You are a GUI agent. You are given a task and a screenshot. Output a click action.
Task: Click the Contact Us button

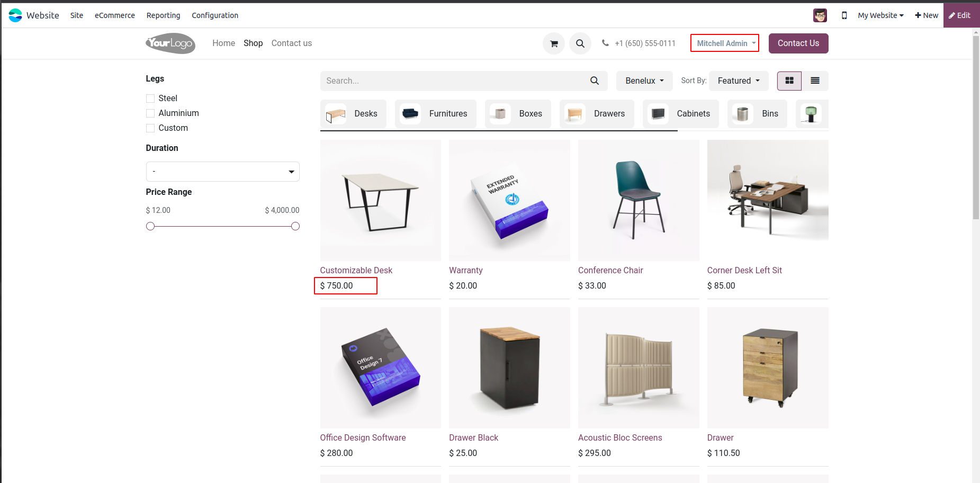point(798,43)
